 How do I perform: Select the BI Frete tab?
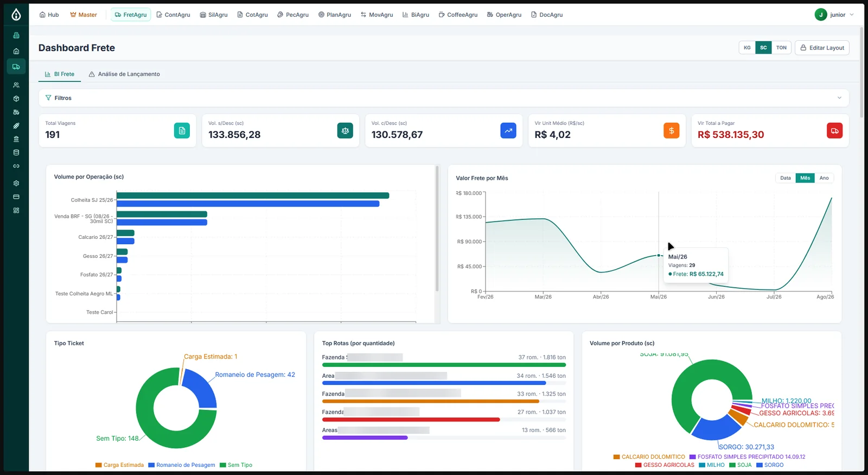pos(60,74)
